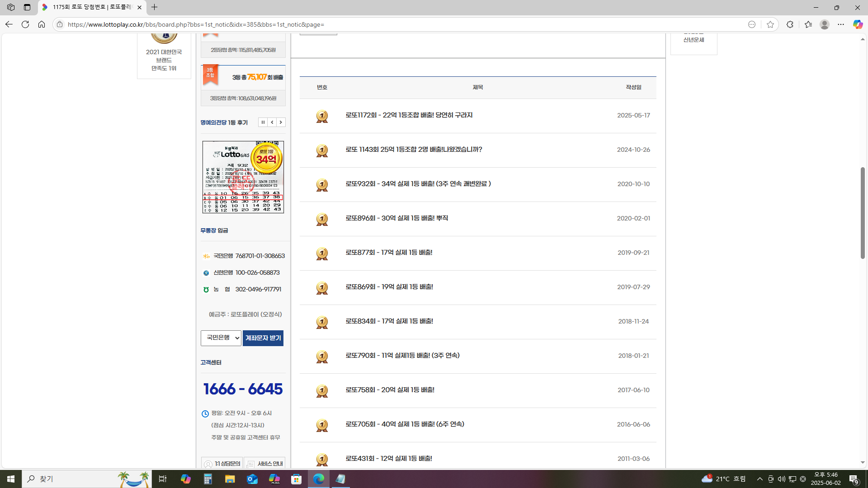
Task: Pause the winner review slideshow
Action: pyautogui.click(x=263, y=122)
